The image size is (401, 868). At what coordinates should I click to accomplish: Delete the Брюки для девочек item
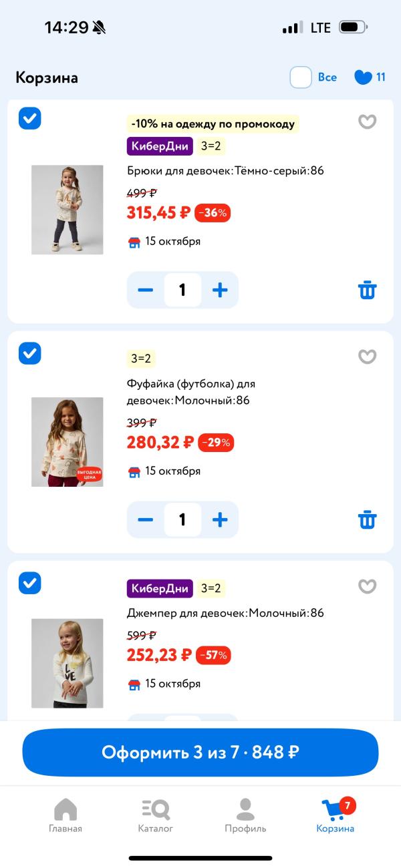pos(367,290)
